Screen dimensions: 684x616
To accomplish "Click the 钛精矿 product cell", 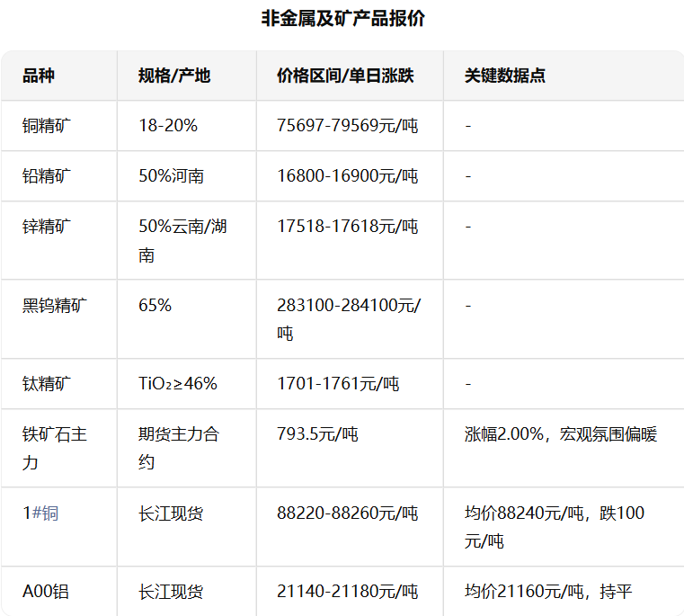I will click(x=47, y=384).
